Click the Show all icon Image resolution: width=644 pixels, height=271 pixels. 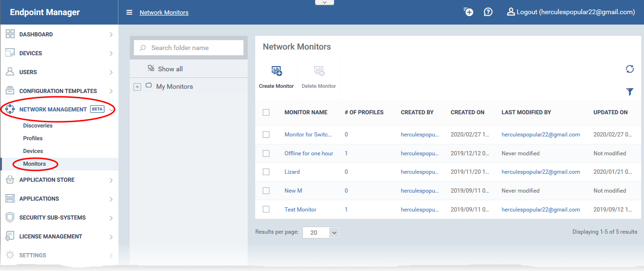pyautogui.click(x=151, y=68)
